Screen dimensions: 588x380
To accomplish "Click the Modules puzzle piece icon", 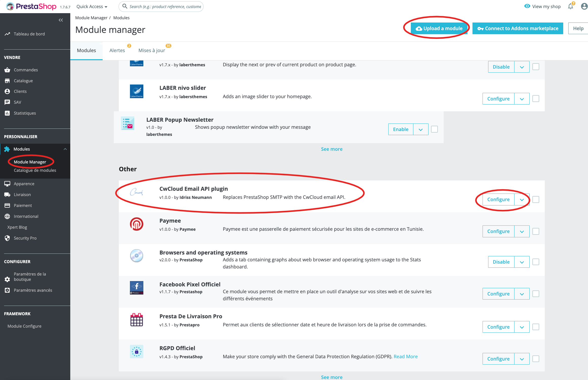I will 8,149.
